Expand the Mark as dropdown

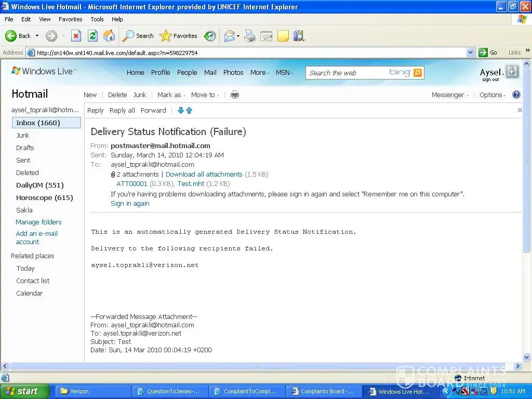pos(171,95)
